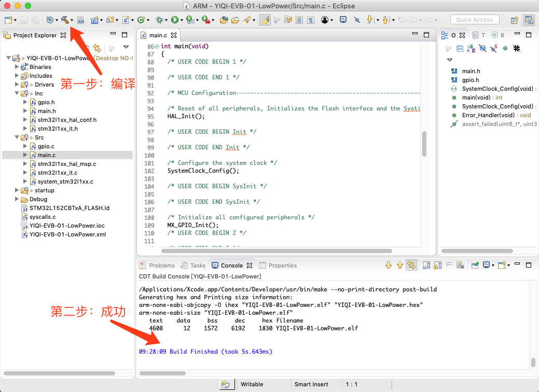Click the Copy Build Log save icon
Screen dimensions: 539x392
click(426, 265)
